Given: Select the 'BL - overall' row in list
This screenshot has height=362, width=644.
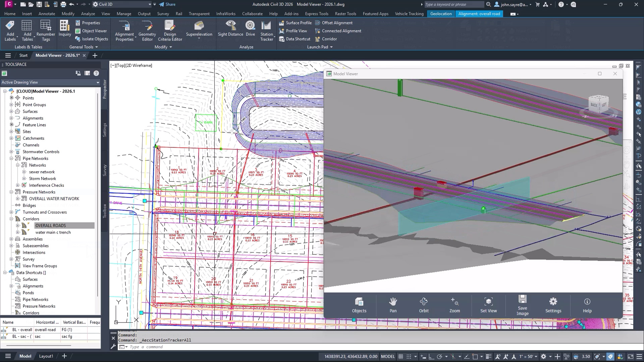Looking at the screenshot, I should click(x=50, y=330).
